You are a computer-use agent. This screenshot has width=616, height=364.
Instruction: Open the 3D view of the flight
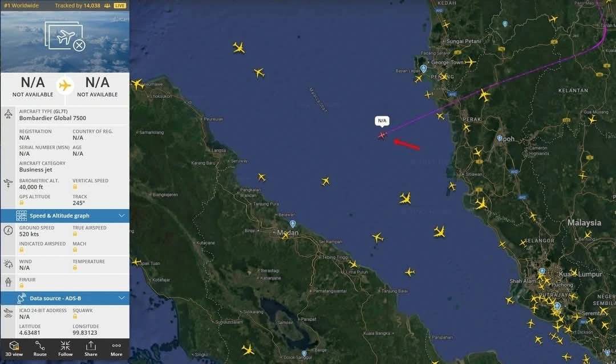point(14,349)
